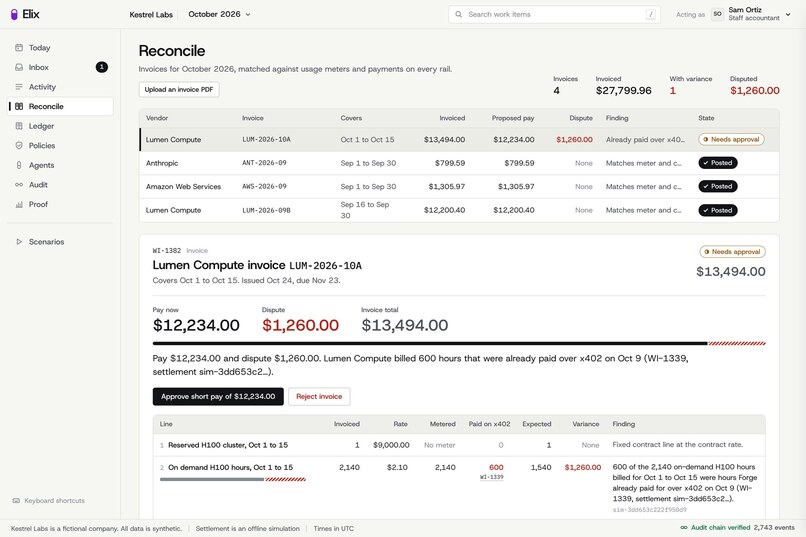
Task: Click the Vendor column header
Action: (x=157, y=118)
